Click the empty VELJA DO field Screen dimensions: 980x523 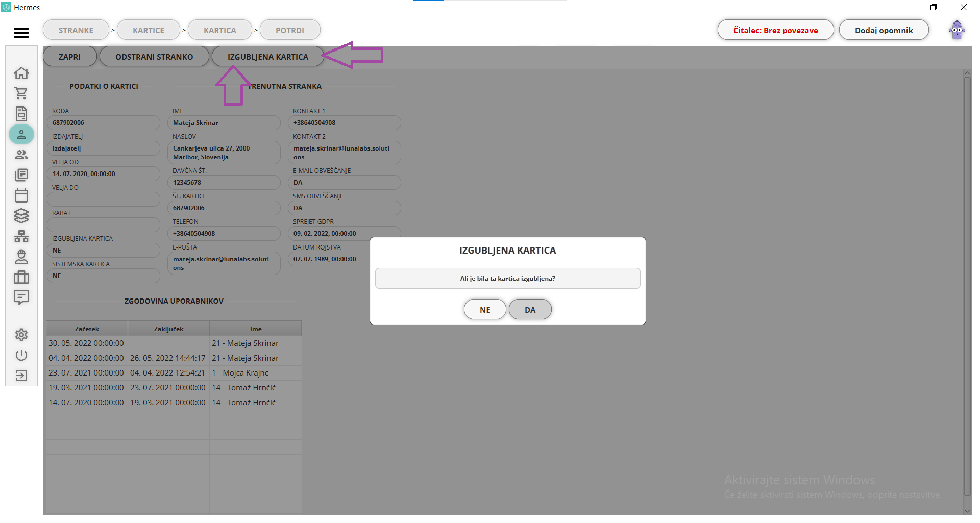click(104, 200)
